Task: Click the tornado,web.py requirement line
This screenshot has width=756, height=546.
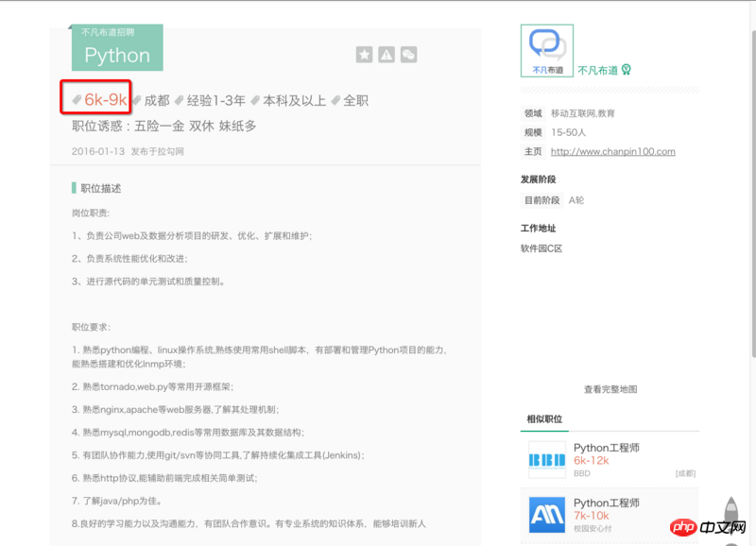Action: [x=152, y=386]
